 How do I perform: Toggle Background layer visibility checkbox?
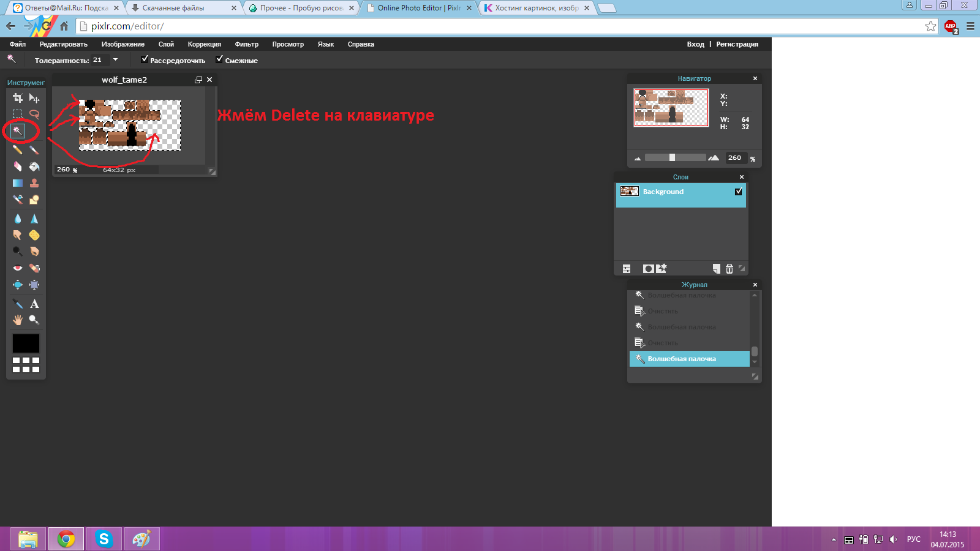739,192
